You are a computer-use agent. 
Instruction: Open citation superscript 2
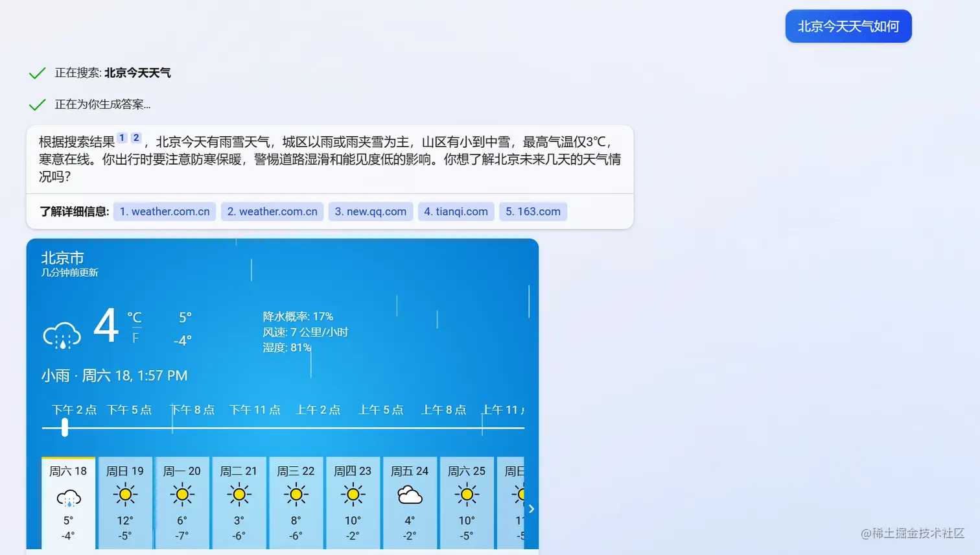[136, 137]
